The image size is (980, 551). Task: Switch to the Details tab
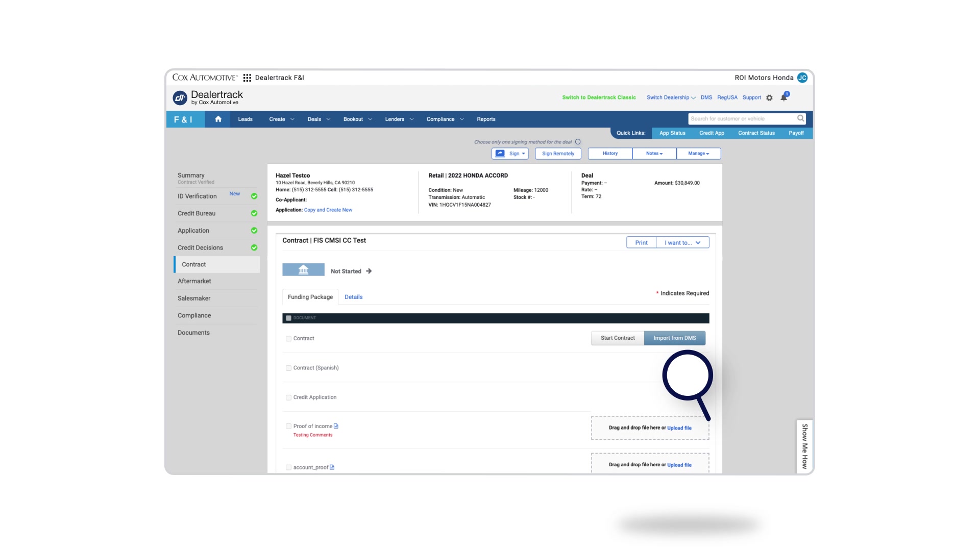[353, 297]
